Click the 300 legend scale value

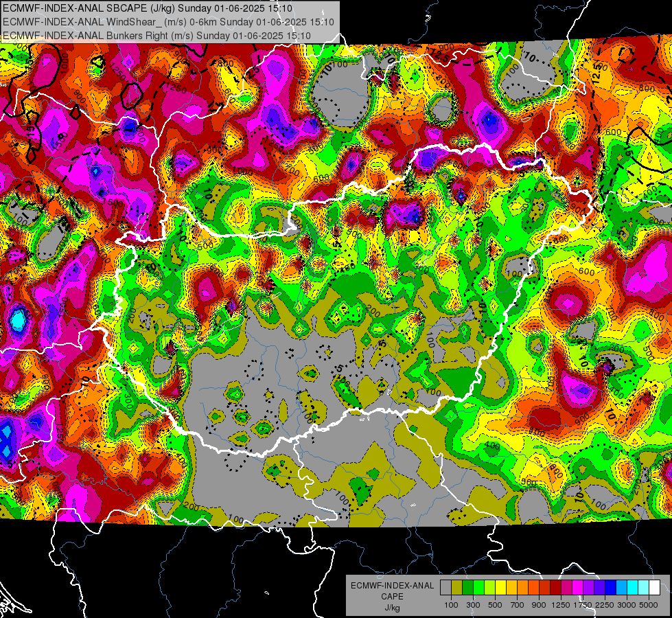point(473,605)
